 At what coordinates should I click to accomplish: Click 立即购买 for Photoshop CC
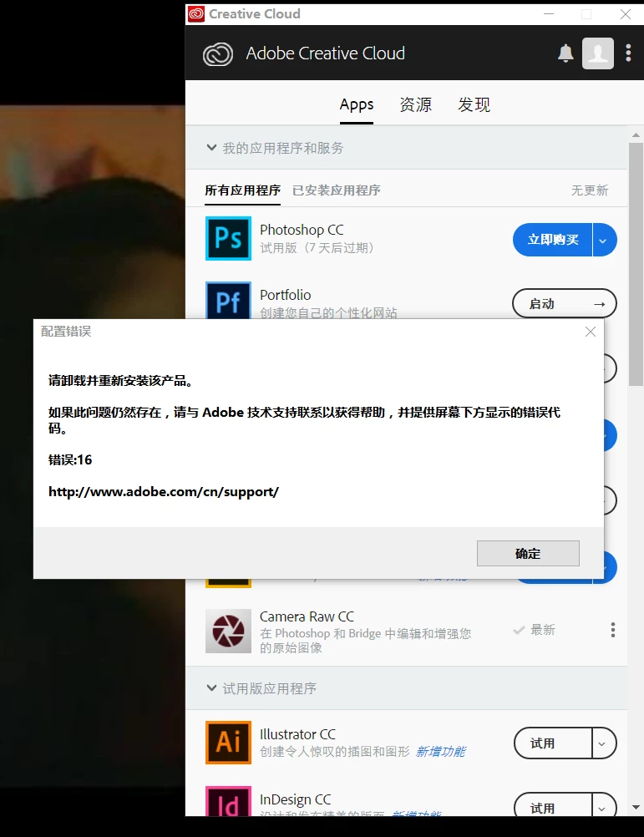click(553, 240)
